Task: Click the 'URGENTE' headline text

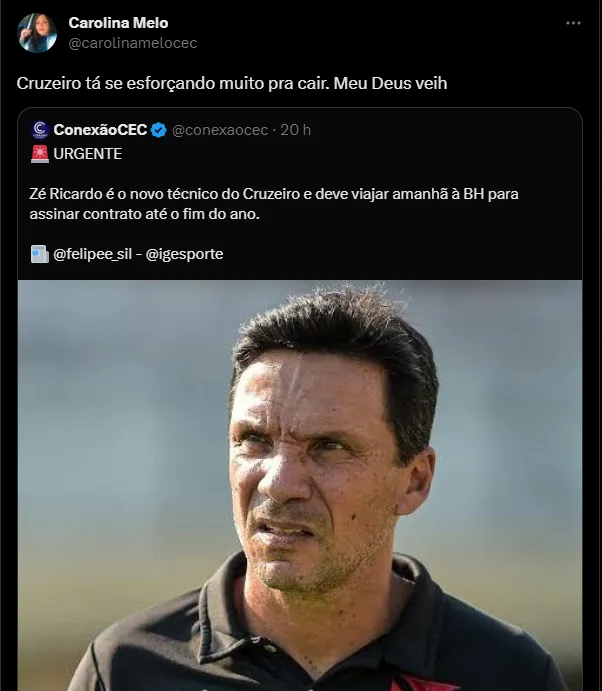Action: click(x=88, y=154)
